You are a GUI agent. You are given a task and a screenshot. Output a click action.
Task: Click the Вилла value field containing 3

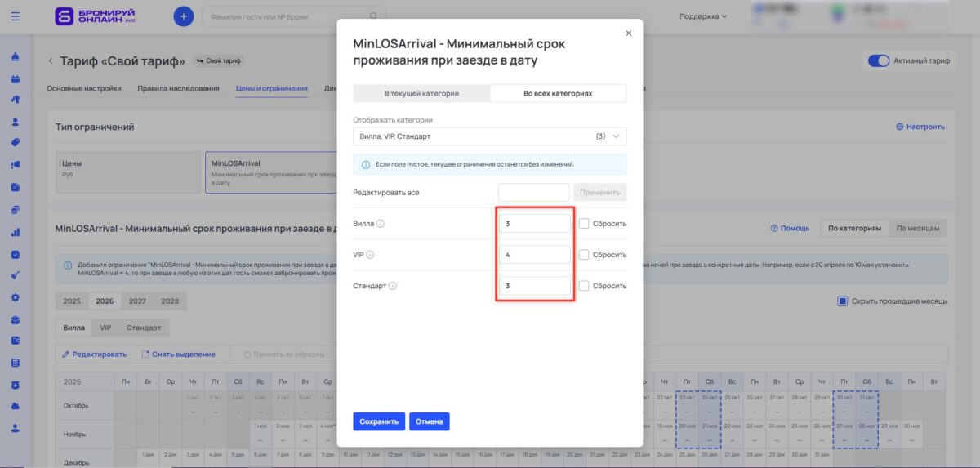[535, 223]
